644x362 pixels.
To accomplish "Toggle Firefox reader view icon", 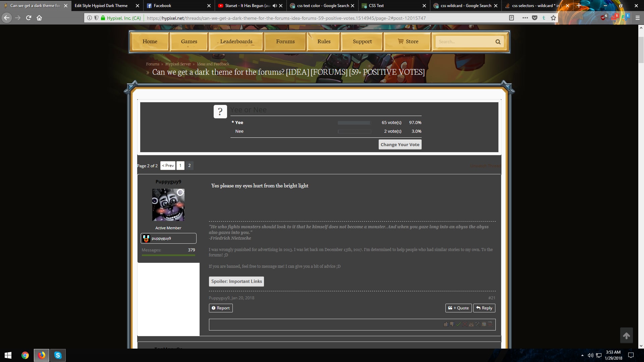I will coord(511,18).
